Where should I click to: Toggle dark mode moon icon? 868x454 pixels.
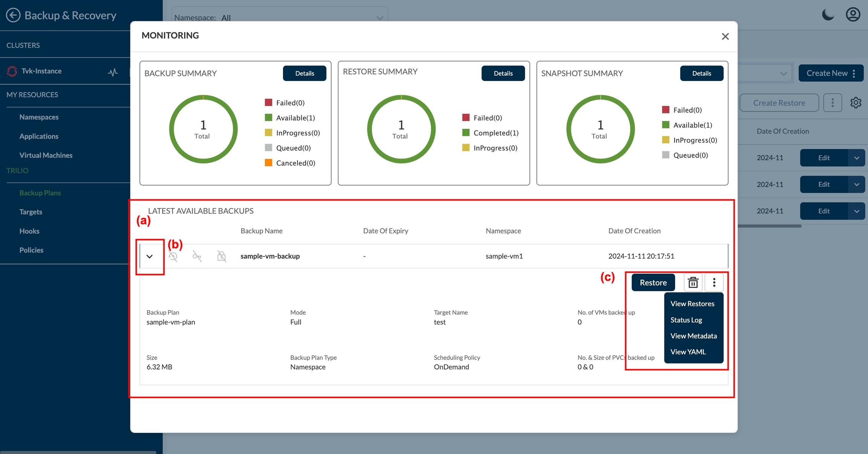(x=828, y=15)
